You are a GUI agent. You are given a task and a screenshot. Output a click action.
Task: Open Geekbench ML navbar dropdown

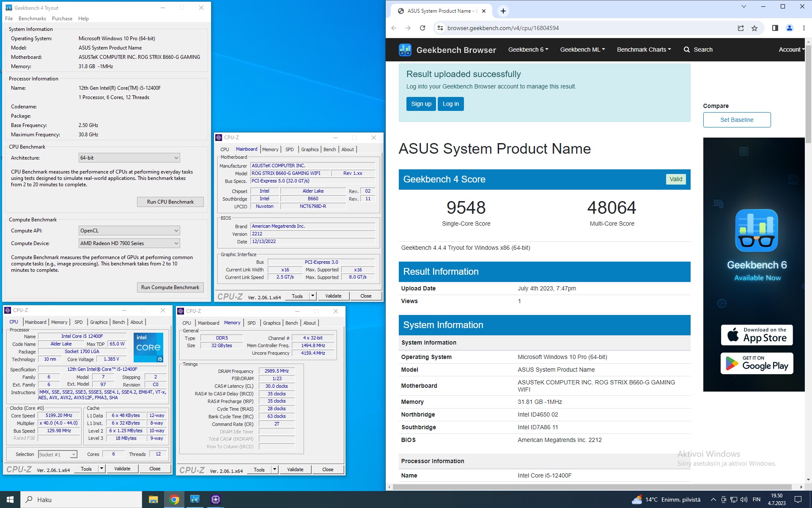pos(582,50)
